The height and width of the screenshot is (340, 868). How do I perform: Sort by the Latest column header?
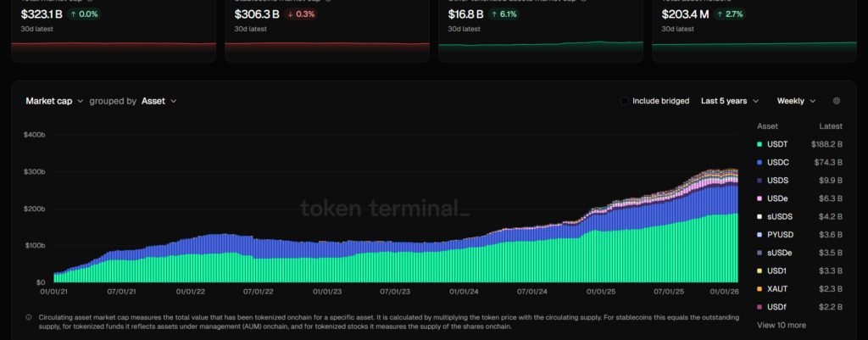click(x=831, y=125)
